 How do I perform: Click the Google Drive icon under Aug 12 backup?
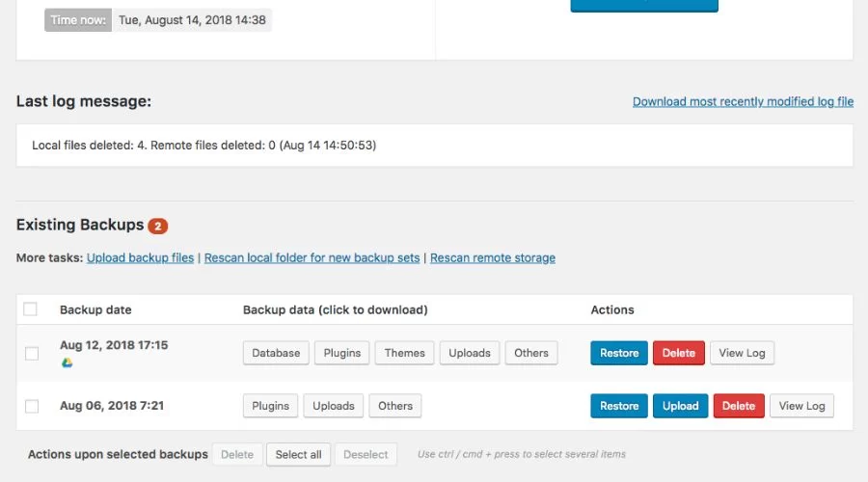coord(67,362)
